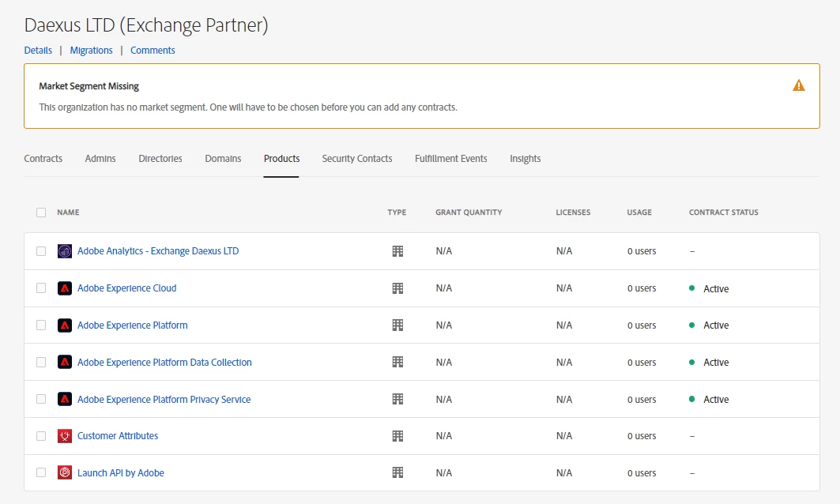840x504 pixels.
Task: Open the Security Contacts tab
Action: coord(357,159)
